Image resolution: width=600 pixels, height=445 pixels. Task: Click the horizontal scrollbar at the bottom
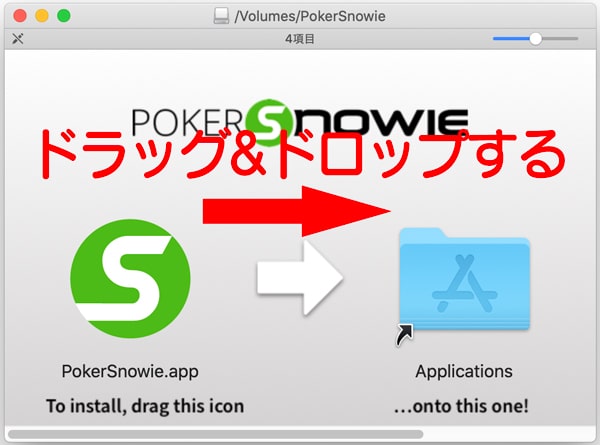[215, 434]
